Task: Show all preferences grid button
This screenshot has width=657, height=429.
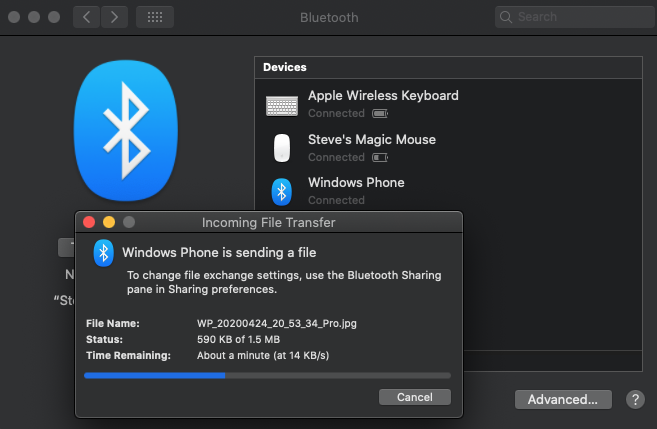Action: tap(155, 17)
